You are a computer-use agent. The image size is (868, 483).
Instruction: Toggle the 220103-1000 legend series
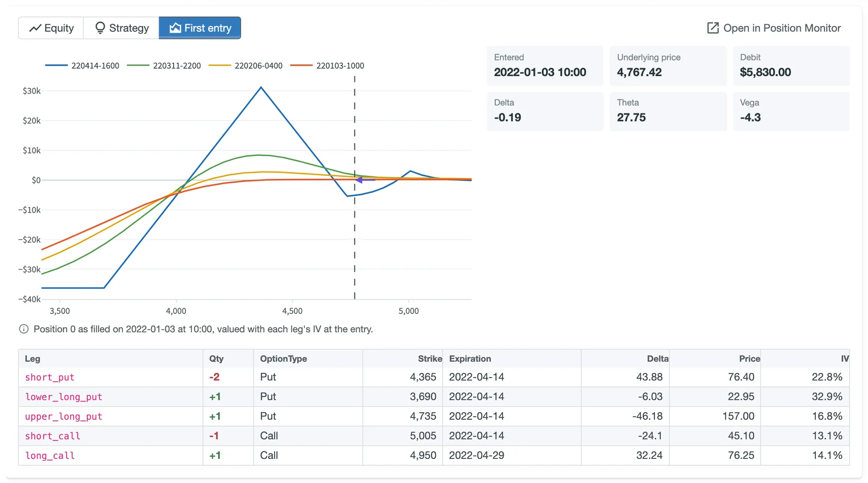point(327,66)
